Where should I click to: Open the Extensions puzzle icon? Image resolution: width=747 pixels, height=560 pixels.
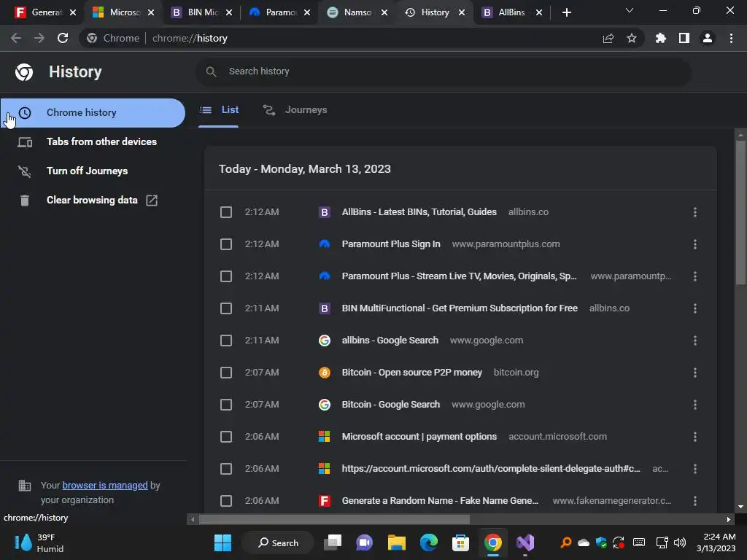pyautogui.click(x=661, y=38)
